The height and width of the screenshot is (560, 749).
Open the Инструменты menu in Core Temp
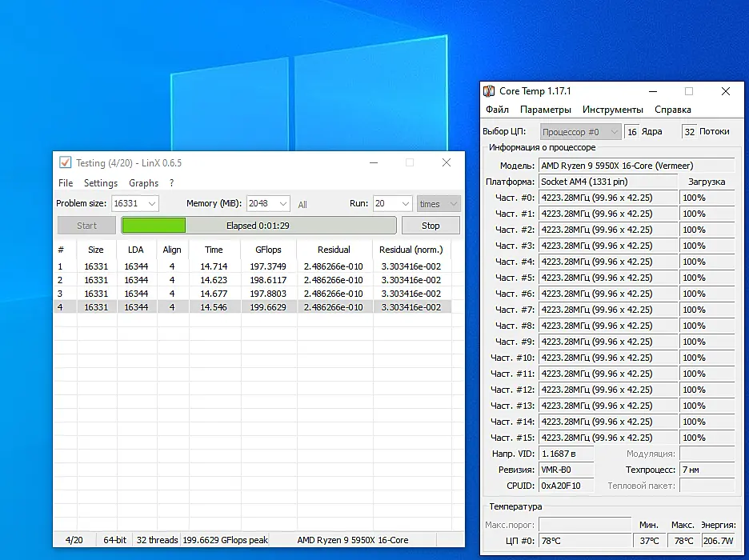pos(612,110)
